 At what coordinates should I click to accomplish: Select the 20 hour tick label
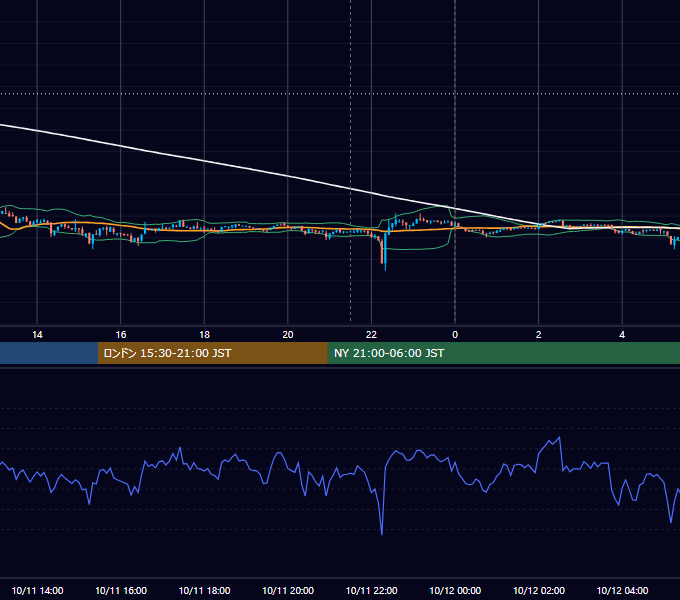tap(288, 335)
